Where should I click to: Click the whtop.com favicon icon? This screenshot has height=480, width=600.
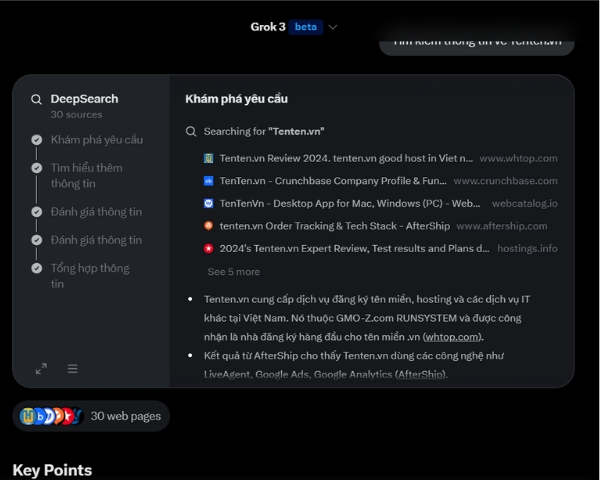(209, 158)
